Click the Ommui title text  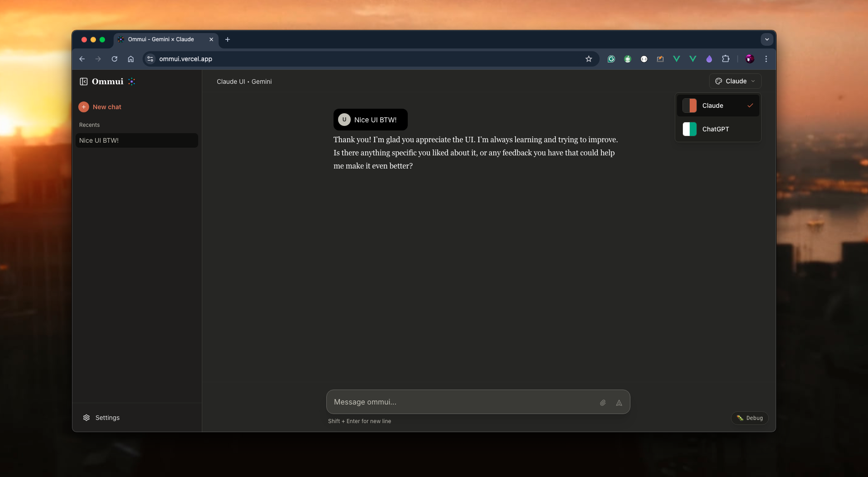point(108,82)
